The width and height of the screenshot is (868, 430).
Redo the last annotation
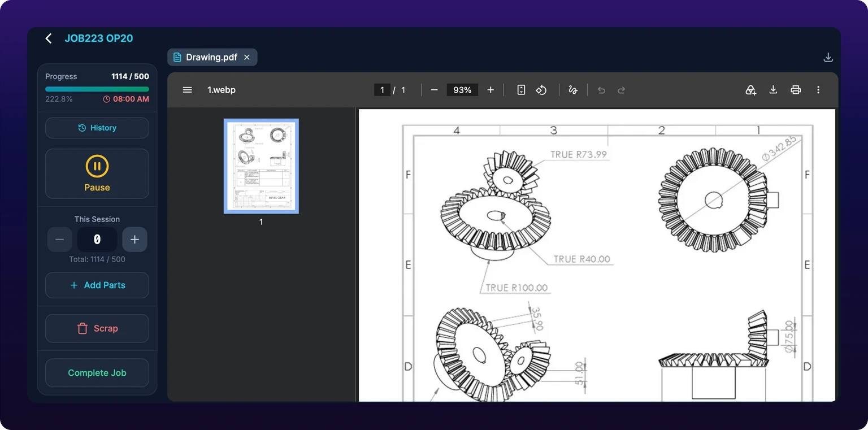pyautogui.click(x=621, y=90)
